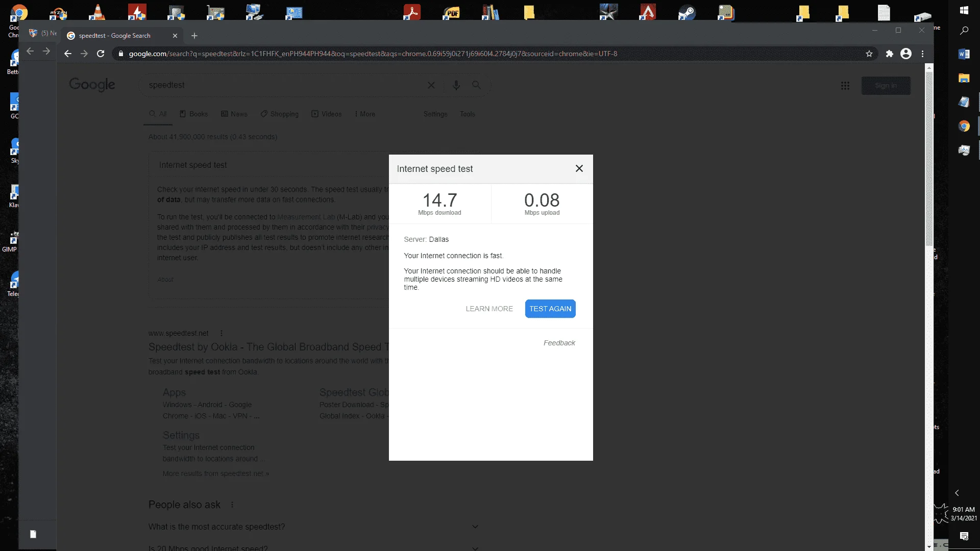The width and height of the screenshot is (980, 551).
Task: Open the Google apps grid
Action: [x=845, y=86]
